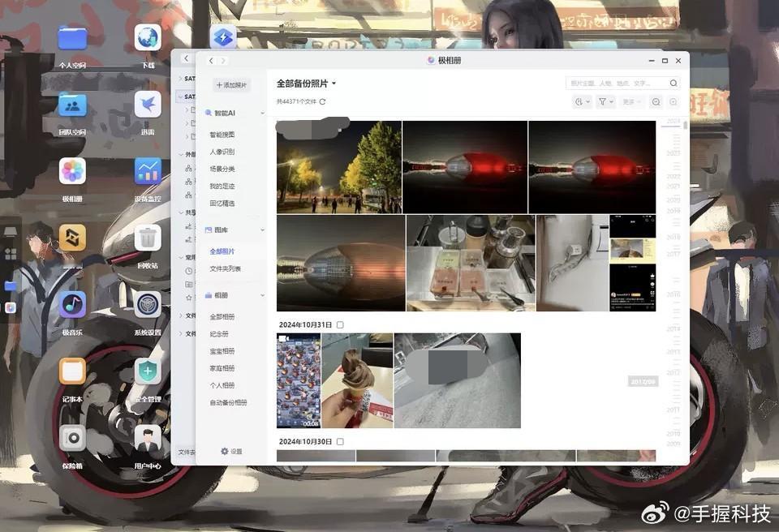Open the 系统设置 desktop icon
779x532 pixels.
pyautogui.click(x=148, y=304)
